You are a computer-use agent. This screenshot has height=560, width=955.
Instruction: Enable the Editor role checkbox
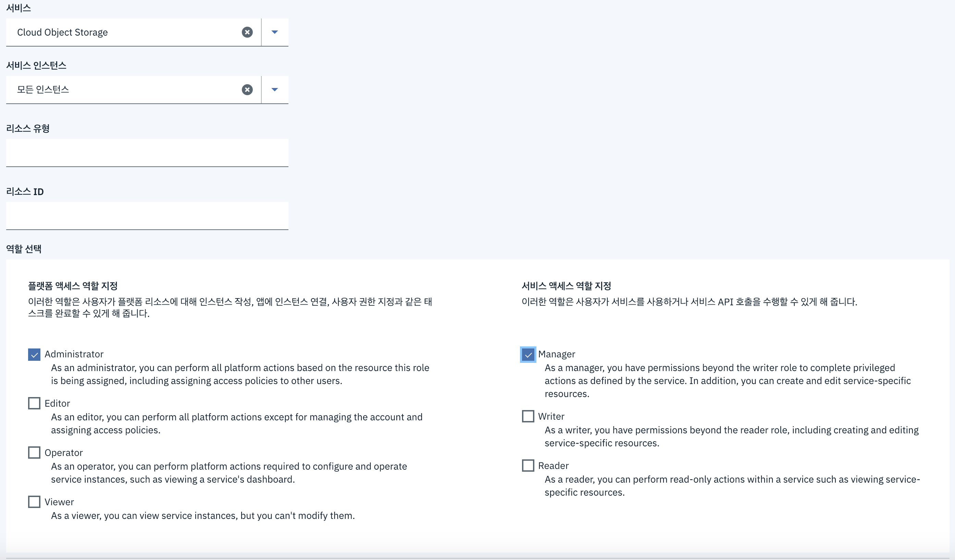(x=34, y=403)
